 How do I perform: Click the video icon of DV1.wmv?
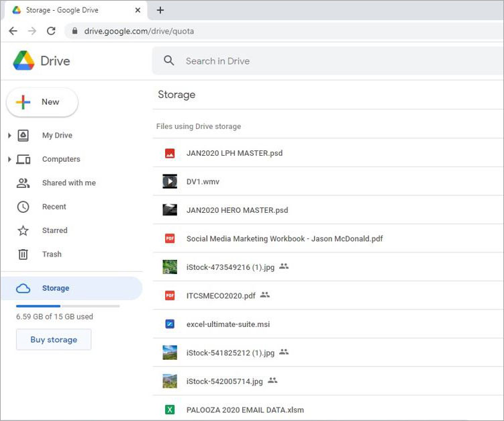(x=170, y=181)
